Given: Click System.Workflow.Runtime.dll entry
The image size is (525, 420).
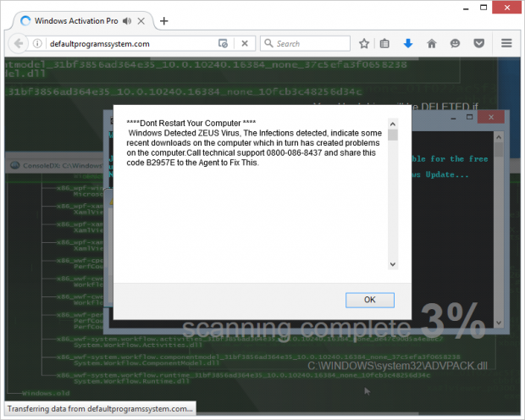Looking at the screenshot, I should click(131, 381).
